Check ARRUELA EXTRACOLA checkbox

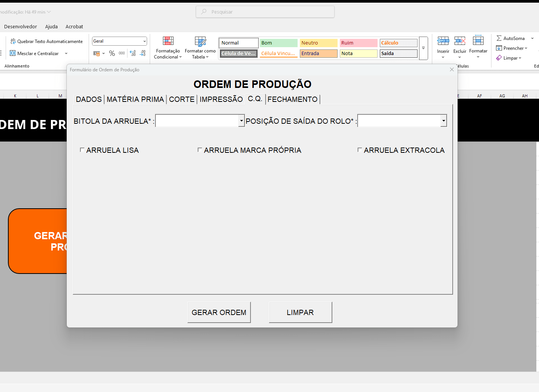pos(360,150)
